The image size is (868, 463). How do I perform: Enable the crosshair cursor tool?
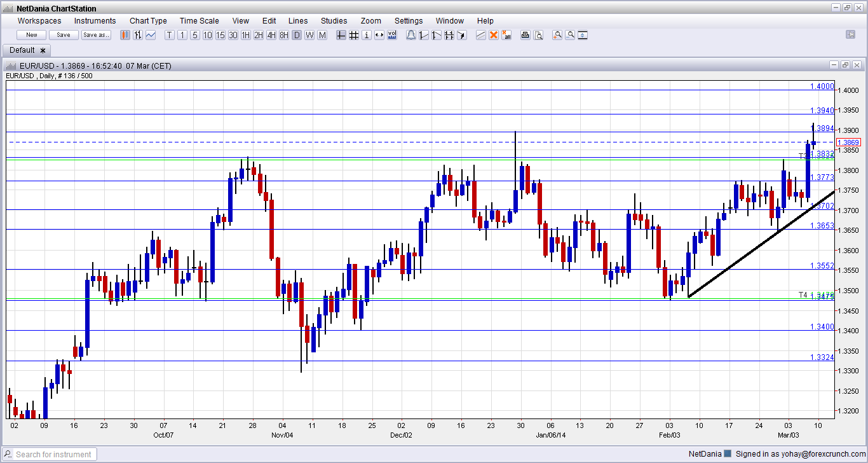(341, 35)
